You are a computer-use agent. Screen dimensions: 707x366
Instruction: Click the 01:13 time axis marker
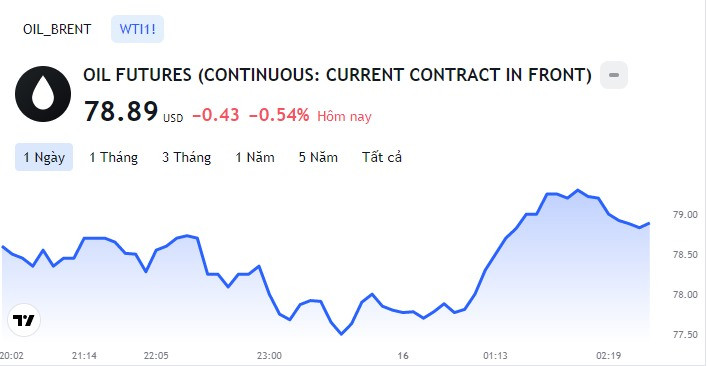point(496,356)
